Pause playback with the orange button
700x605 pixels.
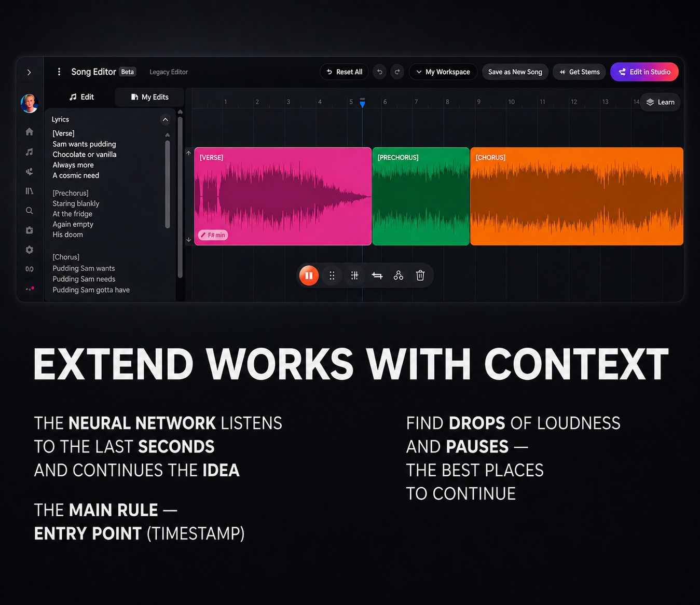309,276
